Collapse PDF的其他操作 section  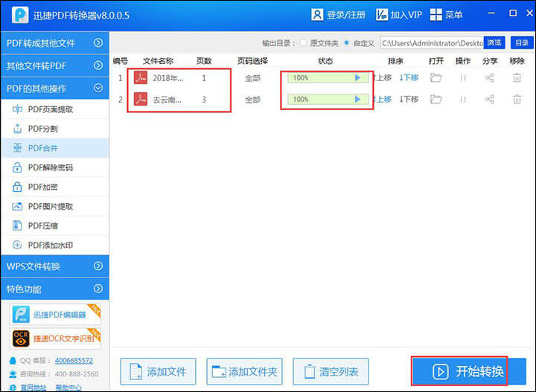point(54,89)
